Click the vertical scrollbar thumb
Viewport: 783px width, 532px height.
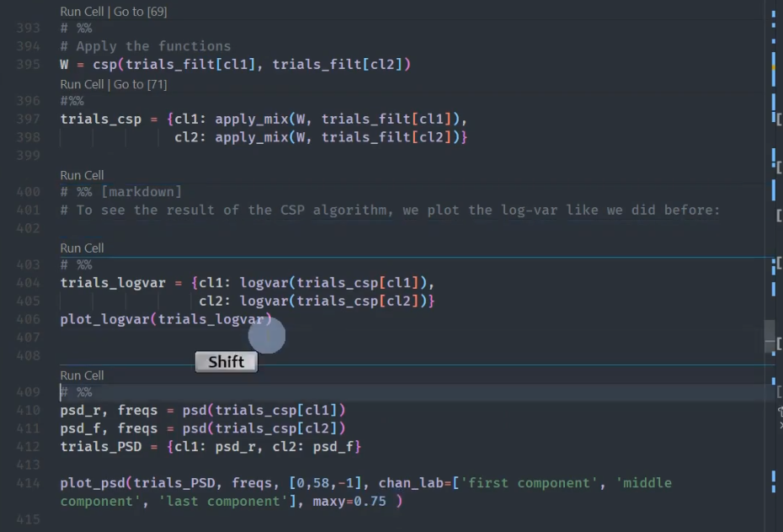tap(769, 335)
